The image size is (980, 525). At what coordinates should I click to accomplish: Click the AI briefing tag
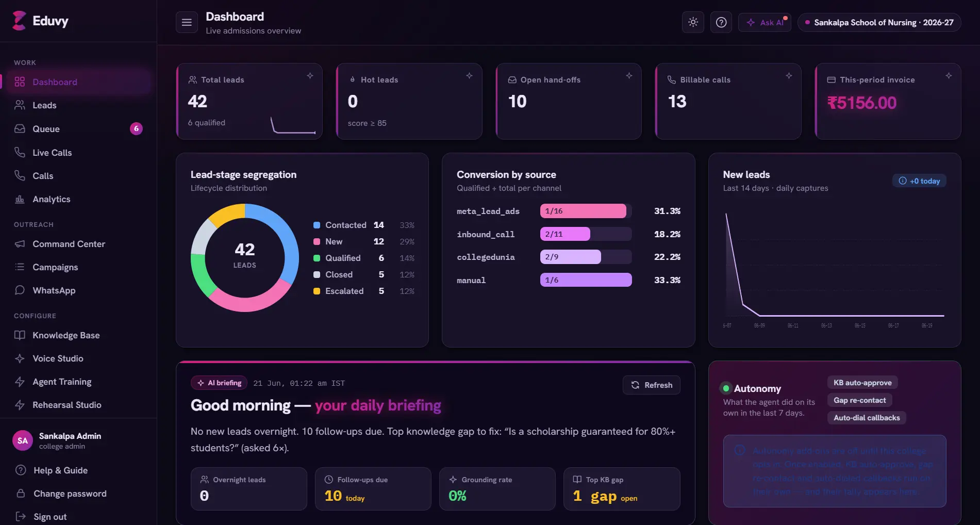pos(219,383)
